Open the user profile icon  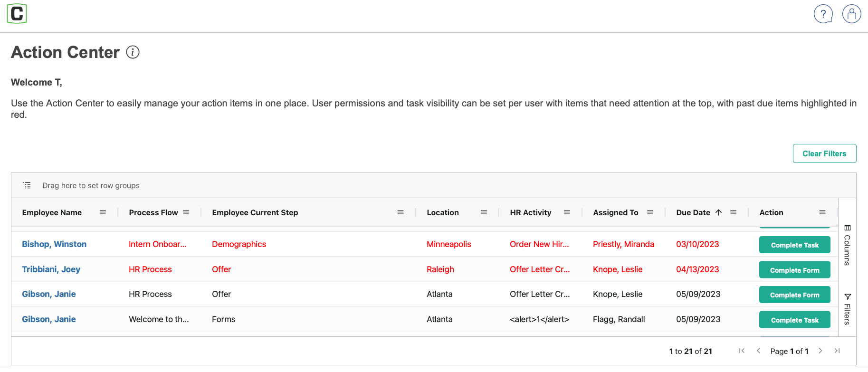(x=851, y=14)
